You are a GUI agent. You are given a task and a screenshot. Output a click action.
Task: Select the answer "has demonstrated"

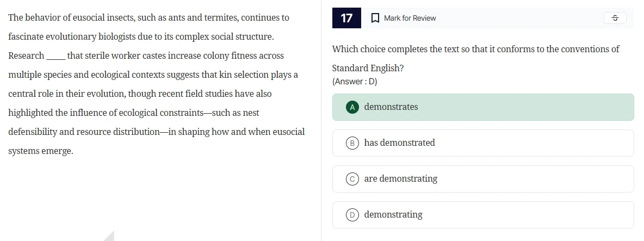pos(399,143)
